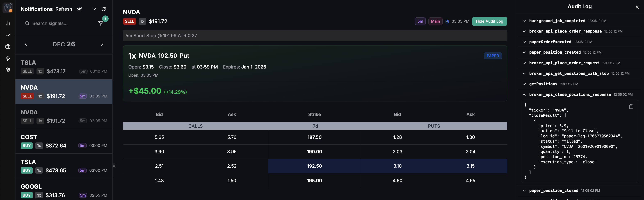Open the lightning bolt sidebar icon
The image size is (644, 200).
point(8,58)
